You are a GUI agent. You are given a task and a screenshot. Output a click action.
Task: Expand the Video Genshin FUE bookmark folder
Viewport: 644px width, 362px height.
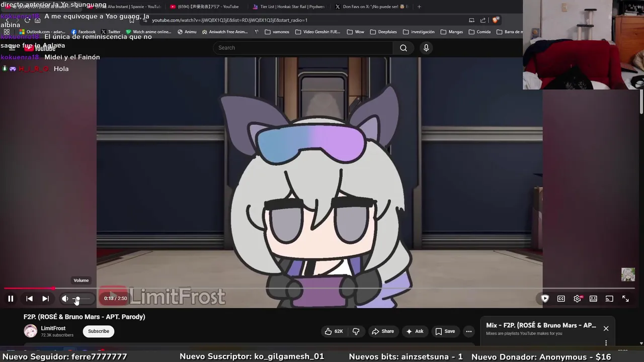(318, 32)
